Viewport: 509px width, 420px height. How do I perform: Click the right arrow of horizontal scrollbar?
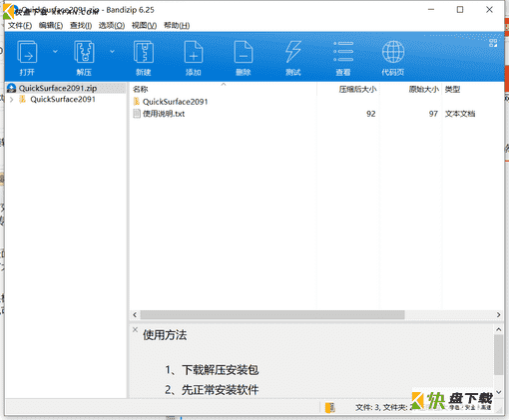(498, 314)
